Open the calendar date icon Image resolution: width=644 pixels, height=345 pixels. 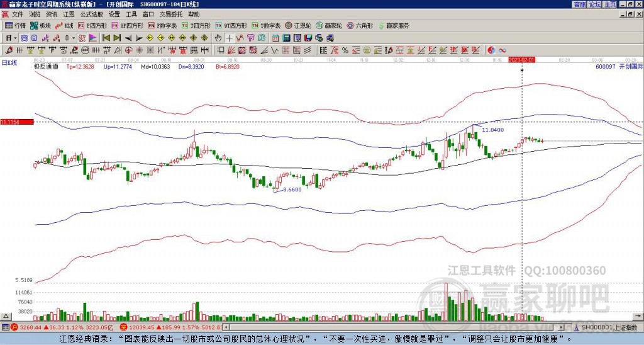coord(275,38)
